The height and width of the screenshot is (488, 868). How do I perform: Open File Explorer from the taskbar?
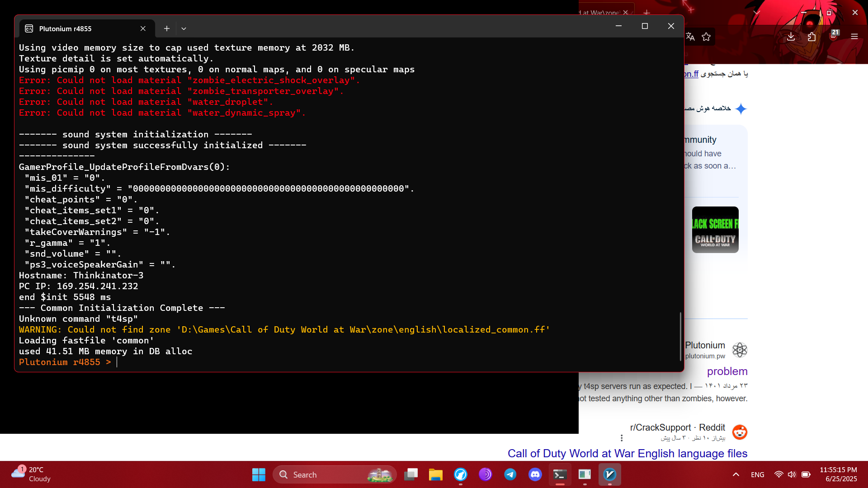436,474
